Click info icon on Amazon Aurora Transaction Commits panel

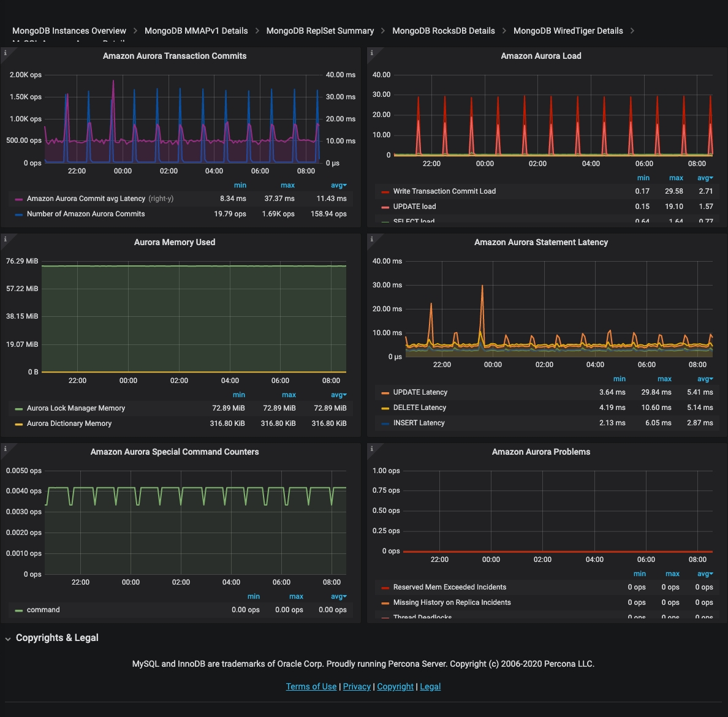coord(6,53)
